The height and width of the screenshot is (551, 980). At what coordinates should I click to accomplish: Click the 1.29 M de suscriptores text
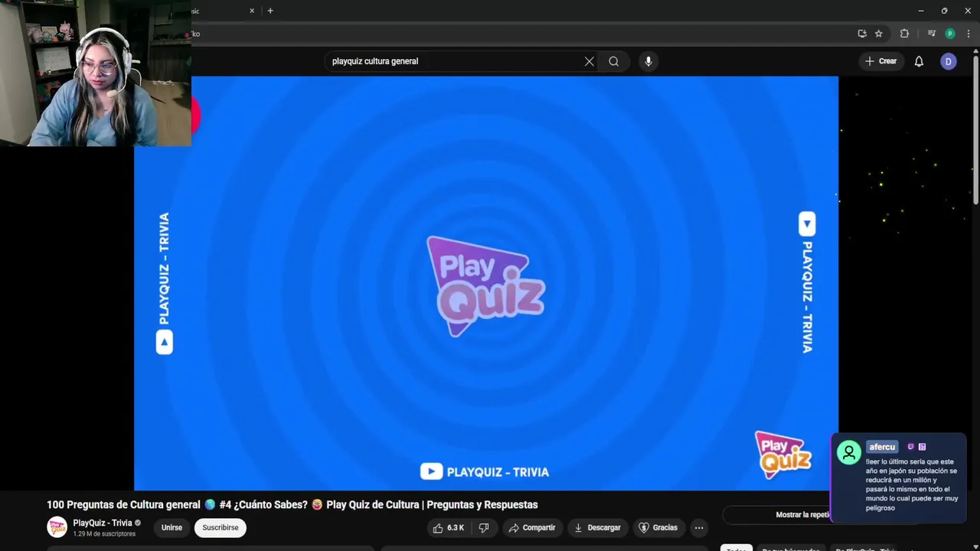(104, 533)
